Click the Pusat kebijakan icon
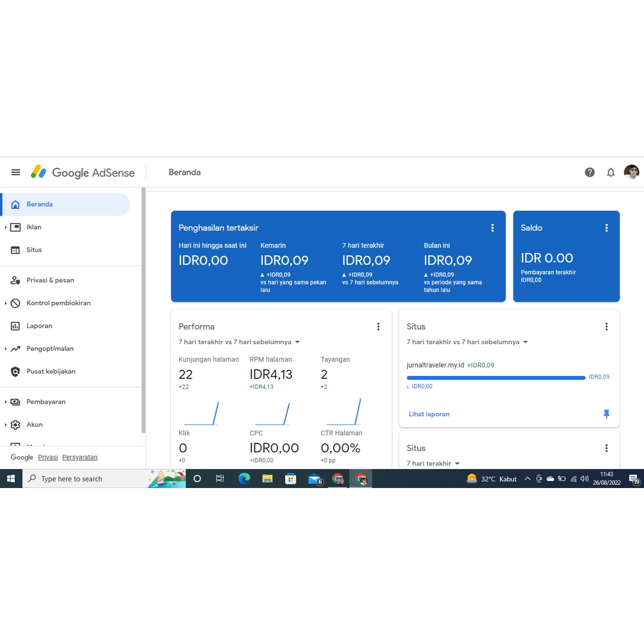This screenshot has height=644, width=644. point(14,371)
